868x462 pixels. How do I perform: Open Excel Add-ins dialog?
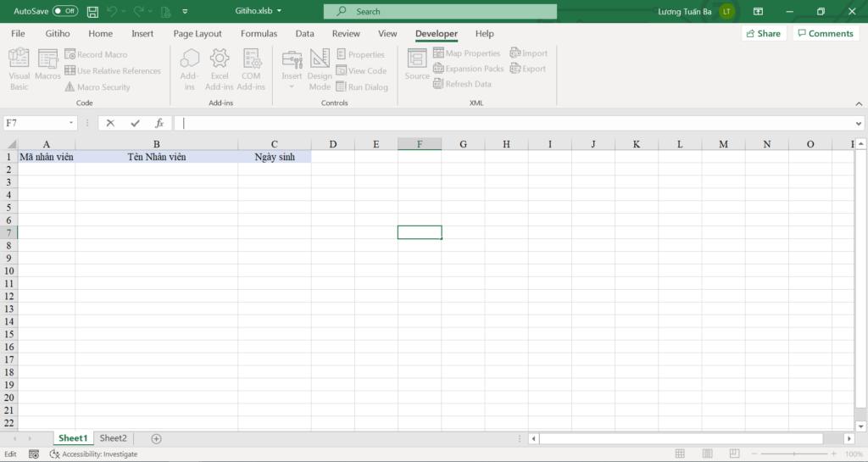pos(219,69)
